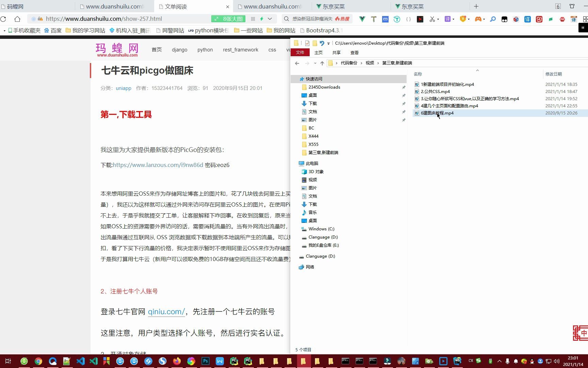Click the browser reload button

click(x=3, y=19)
